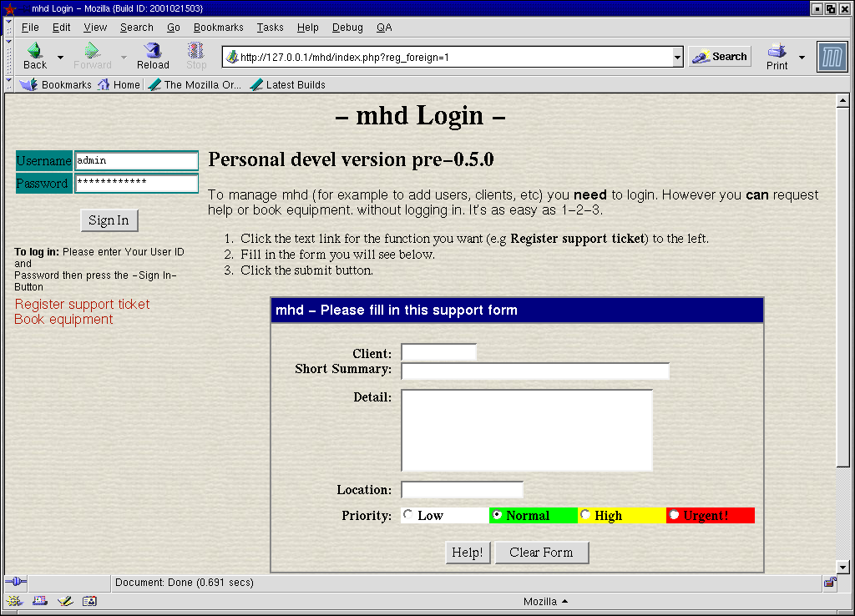
Task: Click the security lock icon in status bar
Action: pyautogui.click(x=830, y=583)
